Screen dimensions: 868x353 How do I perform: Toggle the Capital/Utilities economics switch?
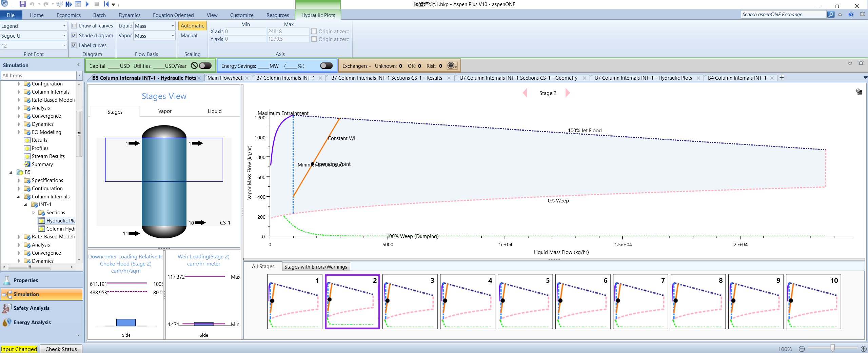pos(205,66)
